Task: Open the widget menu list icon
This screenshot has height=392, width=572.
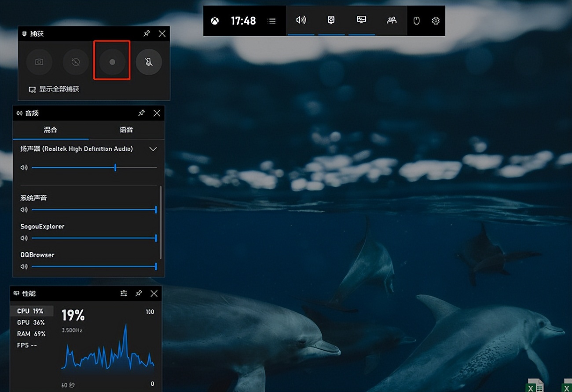Action: tap(272, 21)
